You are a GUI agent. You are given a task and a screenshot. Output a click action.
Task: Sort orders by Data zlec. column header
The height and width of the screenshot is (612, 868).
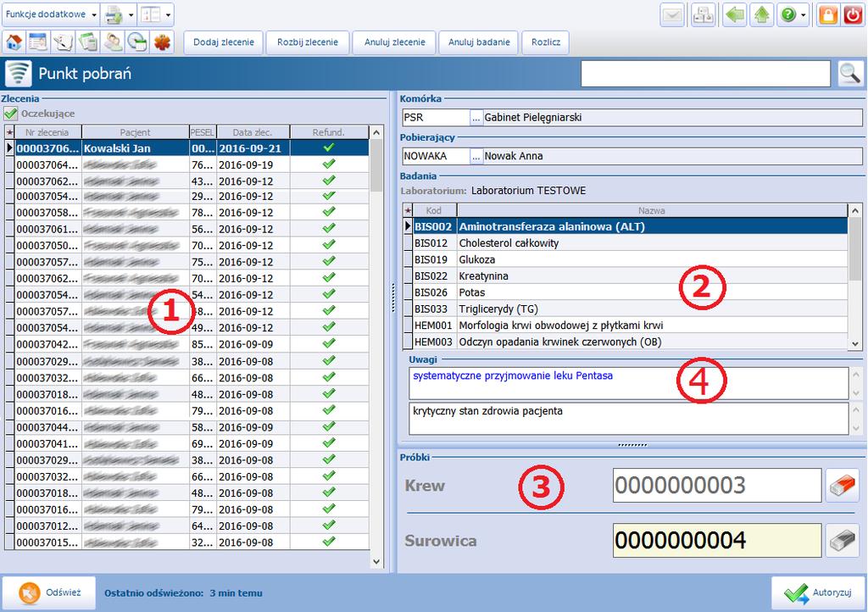[x=253, y=132]
